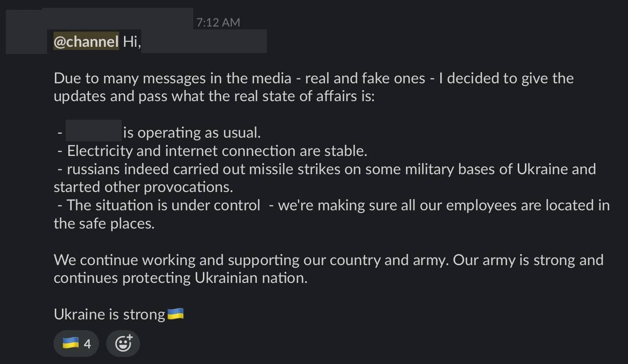The image size is (628, 364).
Task: Toggle the Ukraine flag reaction with count 4
Action: point(76,344)
